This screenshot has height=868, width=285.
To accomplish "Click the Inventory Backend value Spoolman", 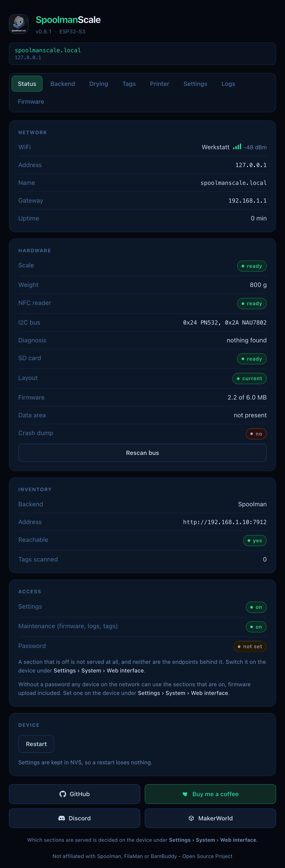I will tap(252, 504).
